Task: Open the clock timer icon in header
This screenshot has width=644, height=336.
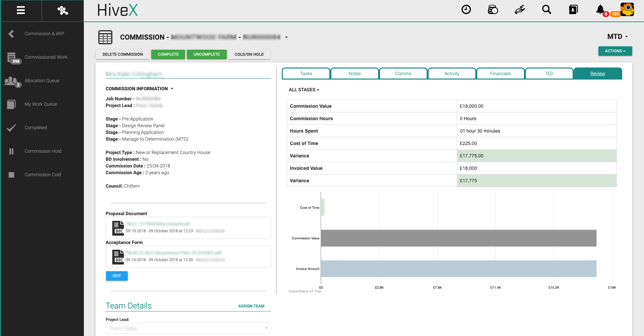Action: click(x=466, y=10)
